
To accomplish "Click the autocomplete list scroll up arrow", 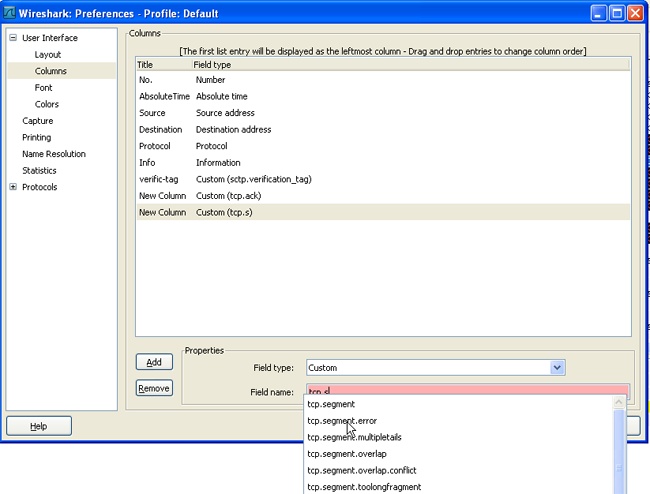I will click(x=618, y=402).
